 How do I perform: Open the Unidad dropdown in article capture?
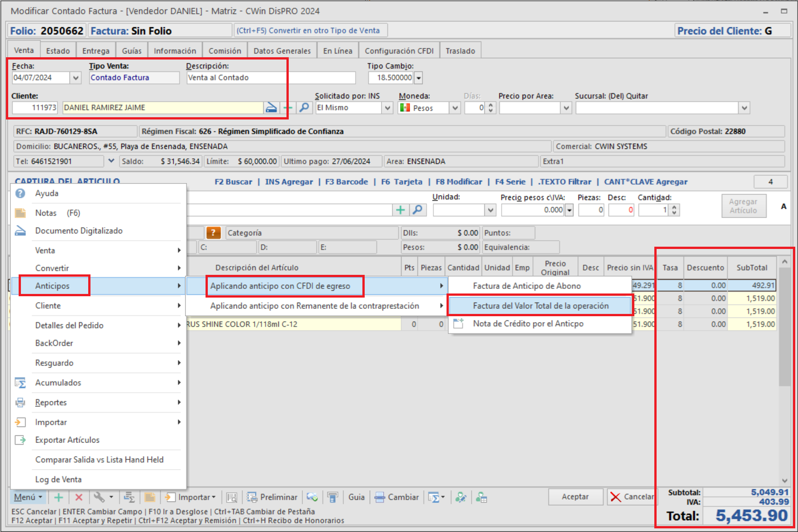point(490,210)
